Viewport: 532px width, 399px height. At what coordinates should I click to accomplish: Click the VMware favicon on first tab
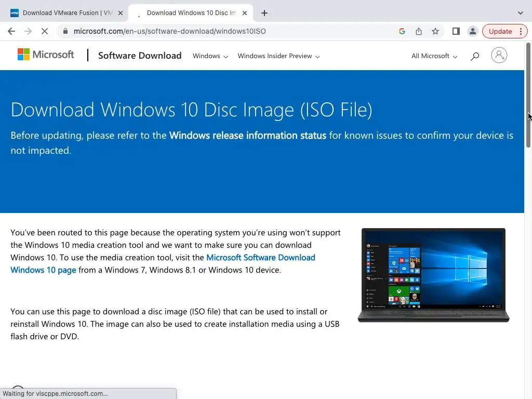tap(15, 13)
